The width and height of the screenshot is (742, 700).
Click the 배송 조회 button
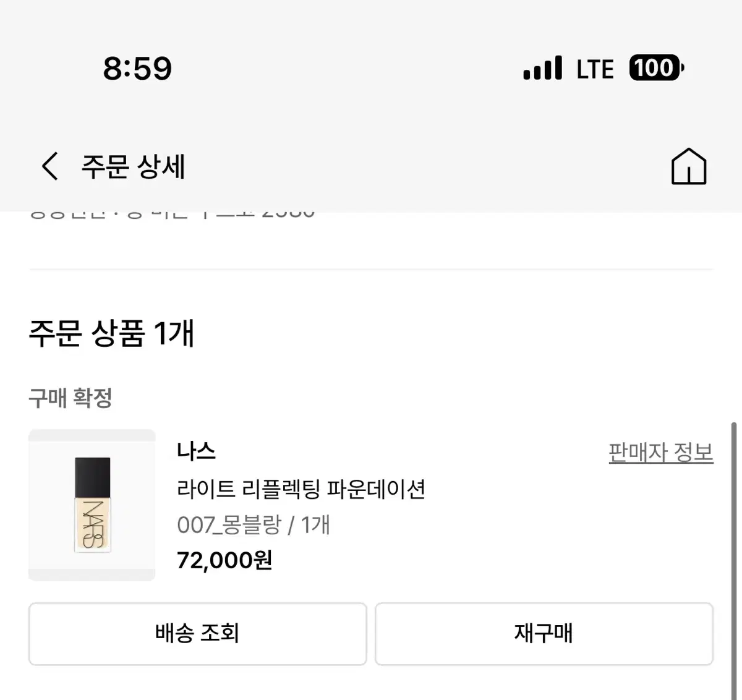(x=197, y=633)
